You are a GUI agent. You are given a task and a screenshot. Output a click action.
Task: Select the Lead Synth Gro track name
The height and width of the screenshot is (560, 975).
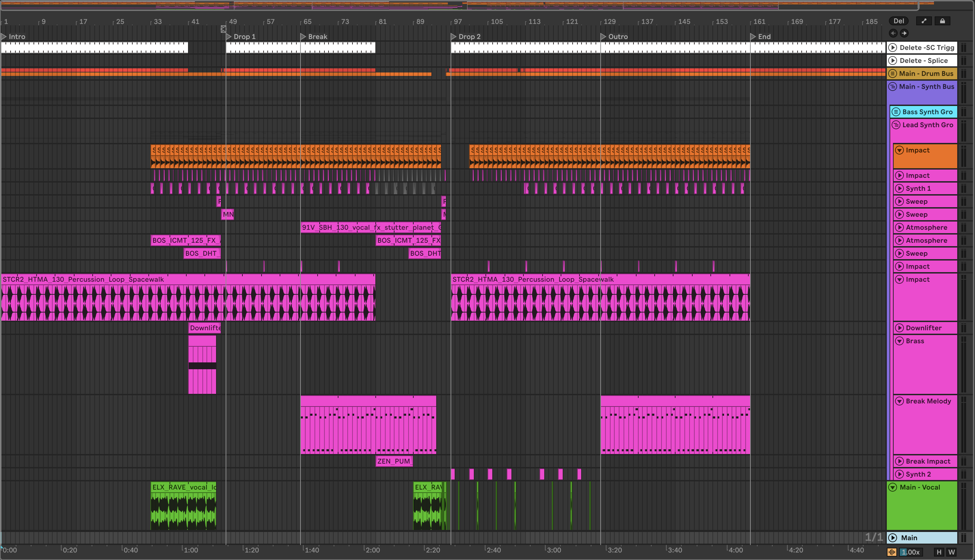click(x=928, y=125)
